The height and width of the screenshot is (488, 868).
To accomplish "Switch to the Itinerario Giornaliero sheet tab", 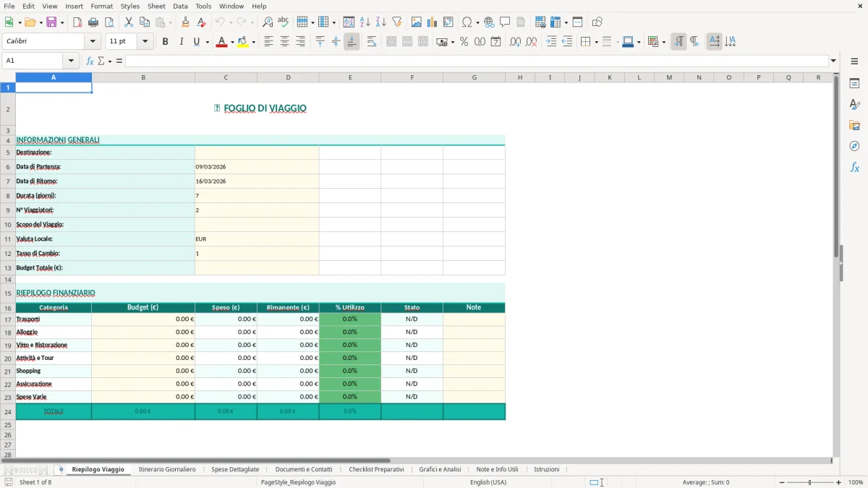I will (167, 469).
